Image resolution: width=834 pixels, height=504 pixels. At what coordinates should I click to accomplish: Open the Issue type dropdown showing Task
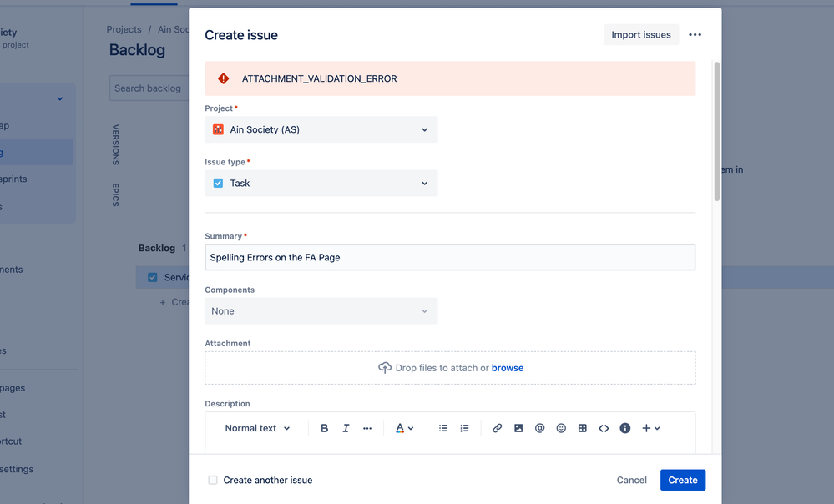coord(321,183)
